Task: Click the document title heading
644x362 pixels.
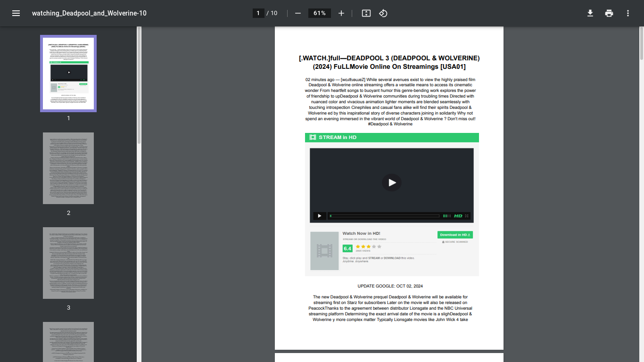Action: pyautogui.click(x=389, y=62)
